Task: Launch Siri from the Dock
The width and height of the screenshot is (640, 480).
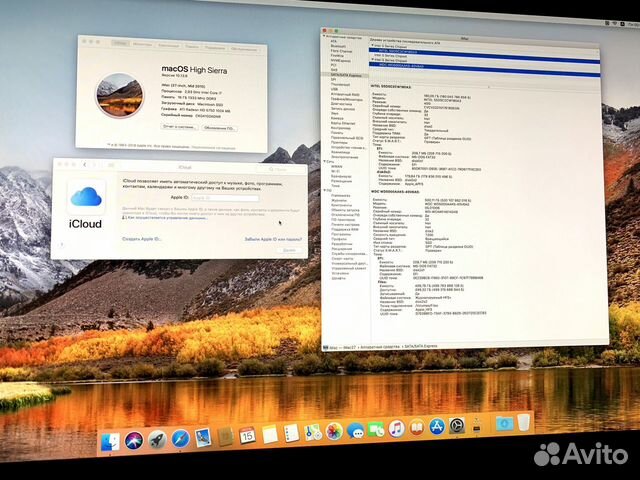Action: pyautogui.click(x=134, y=441)
